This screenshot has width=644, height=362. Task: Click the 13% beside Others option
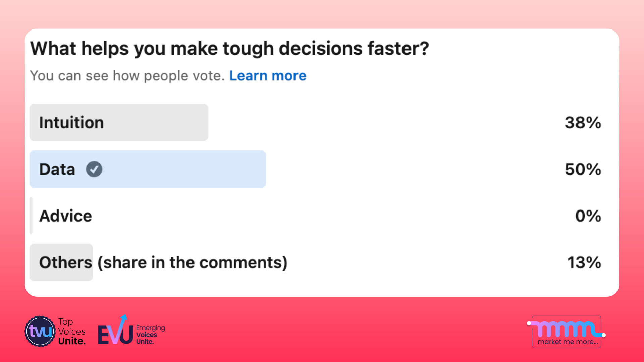point(584,263)
